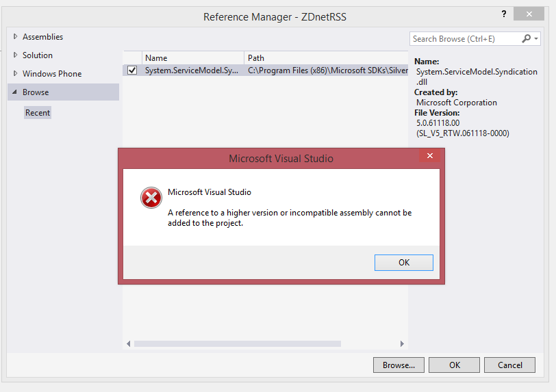556x392 pixels.
Task: Select Solution in the left pane
Action: [x=37, y=55]
